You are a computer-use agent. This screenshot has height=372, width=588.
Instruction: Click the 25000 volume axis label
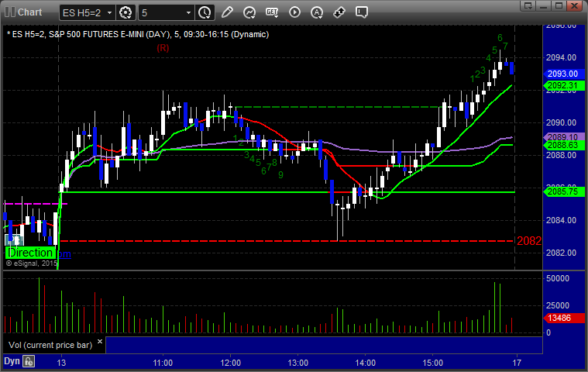click(558, 305)
